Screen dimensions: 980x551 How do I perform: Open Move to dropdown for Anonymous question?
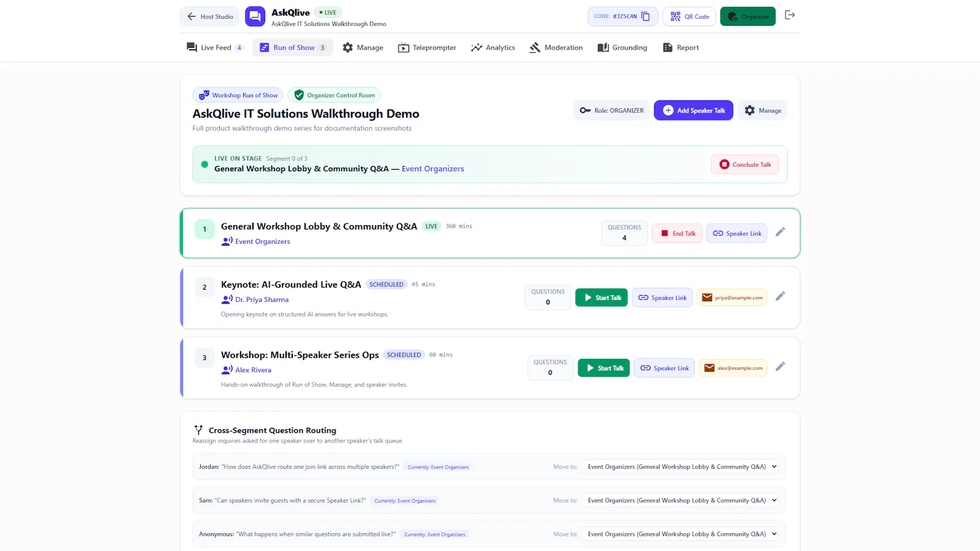tap(680, 534)
